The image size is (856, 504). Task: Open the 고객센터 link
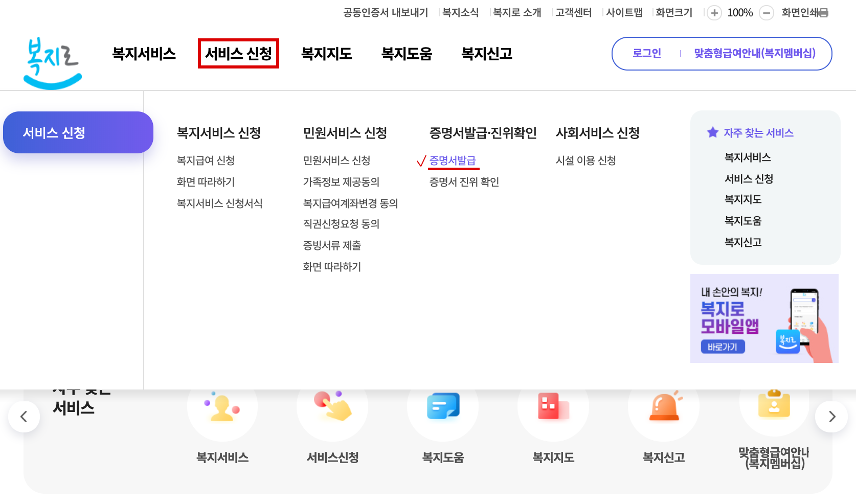[x=573, y=12]
